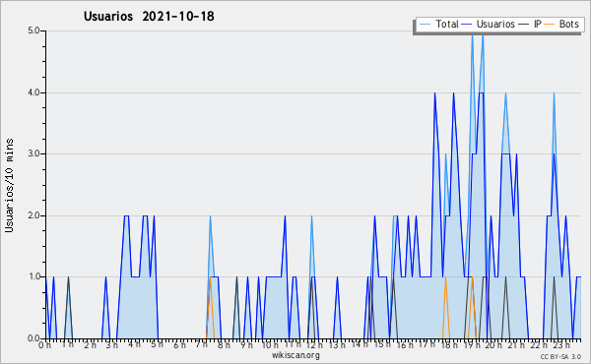Click the "12 h" hour label
This screenshot has width=591, height=364.
pyautogui.click(x=315, y=345)
